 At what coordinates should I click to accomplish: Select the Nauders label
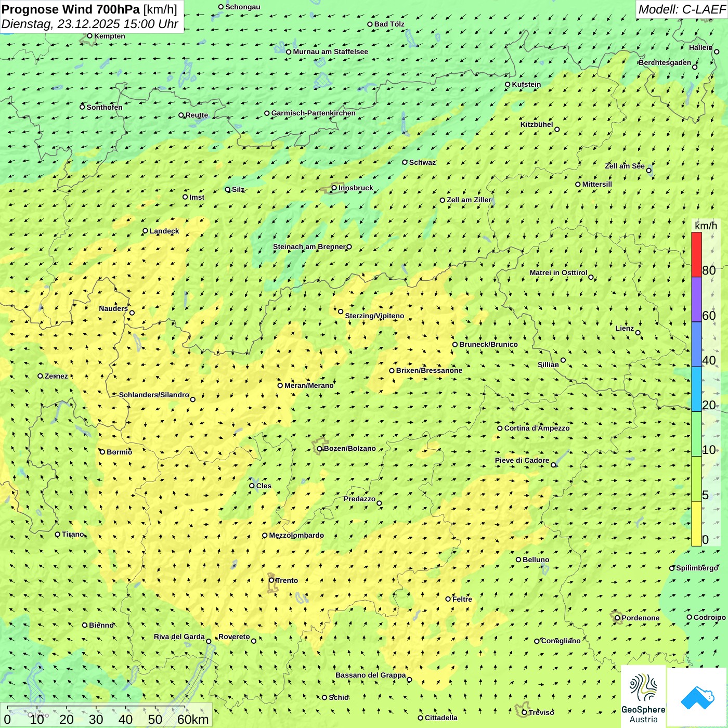point(113,308)
